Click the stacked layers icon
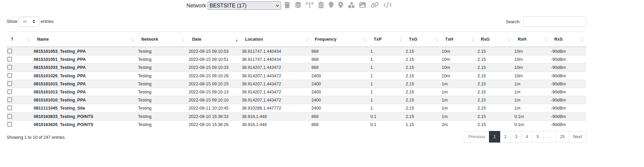This screenshot has width=644, height=167. pos(298,5)
